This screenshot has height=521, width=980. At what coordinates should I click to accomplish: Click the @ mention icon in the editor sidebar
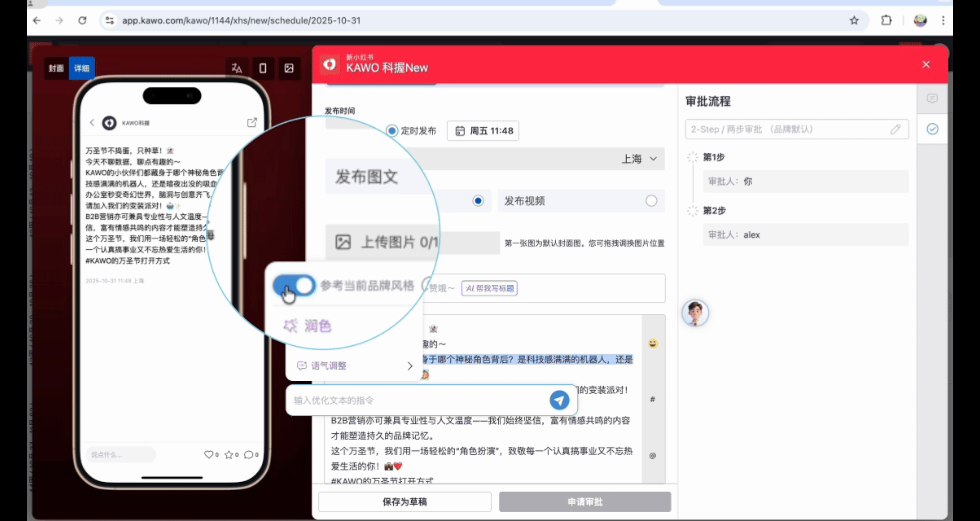pyautogui.click(x=652, y=456)
